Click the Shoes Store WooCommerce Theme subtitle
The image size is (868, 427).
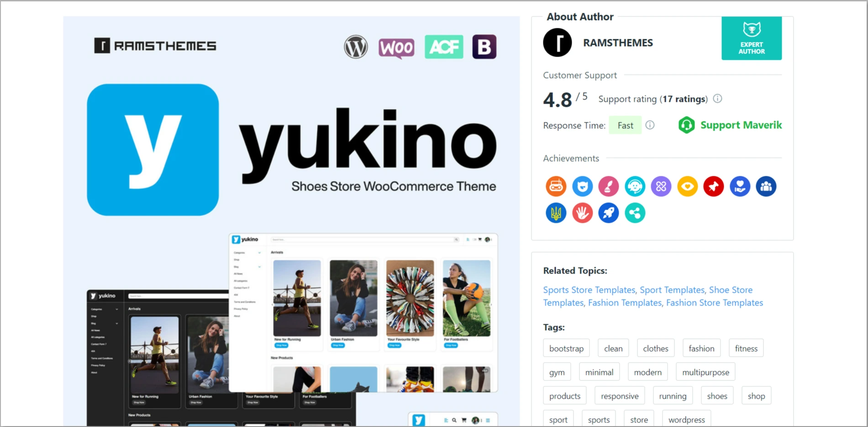[394, 186]
